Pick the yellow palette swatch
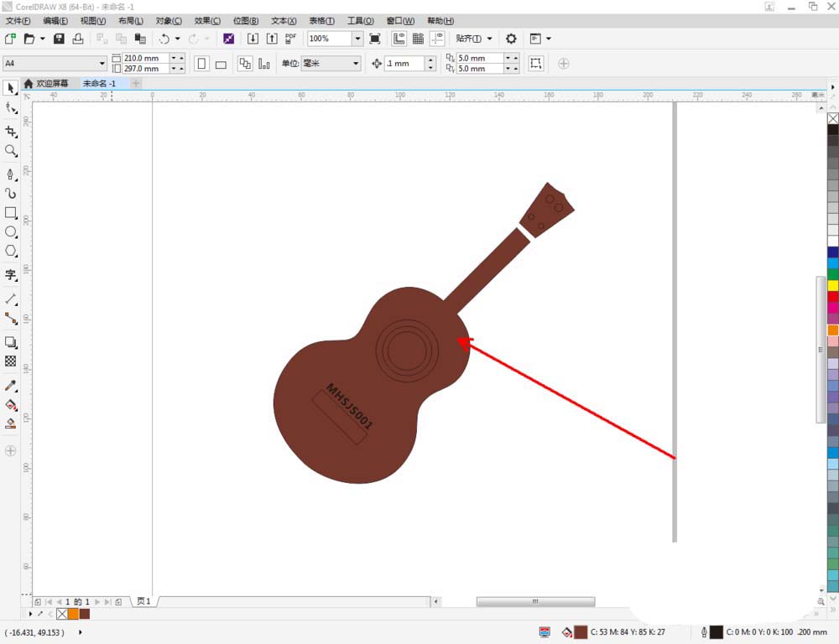Image resolution: width=839 pixels, height=644 pixels. pos(832,286)
